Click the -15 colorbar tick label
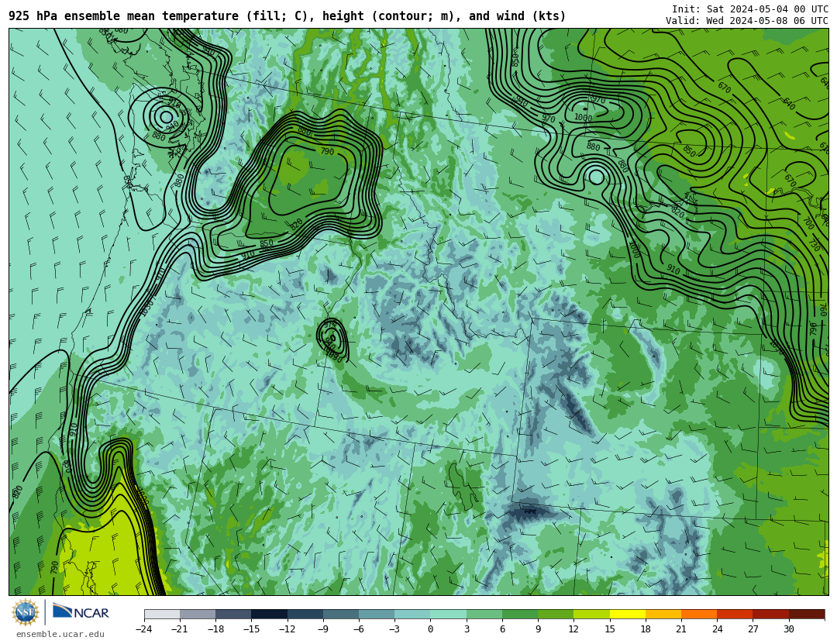 [x=251, y=629]
